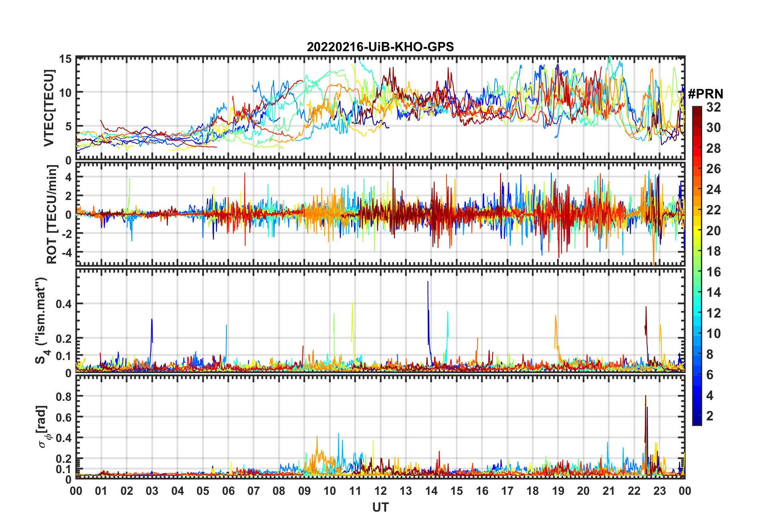
Task: Click the PRN colorbar gradient strip
Action: (x=697, y=266)
